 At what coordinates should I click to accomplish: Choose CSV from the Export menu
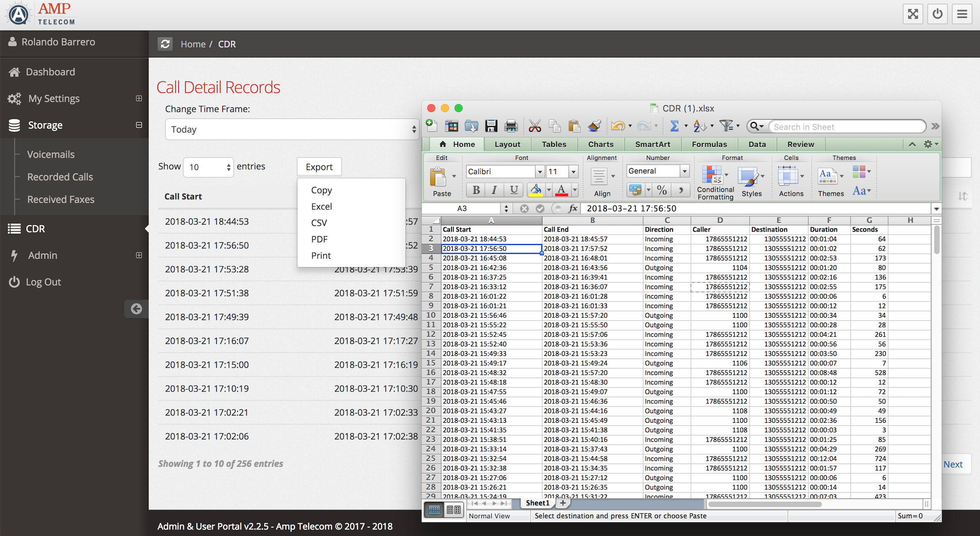coord(319,223)
